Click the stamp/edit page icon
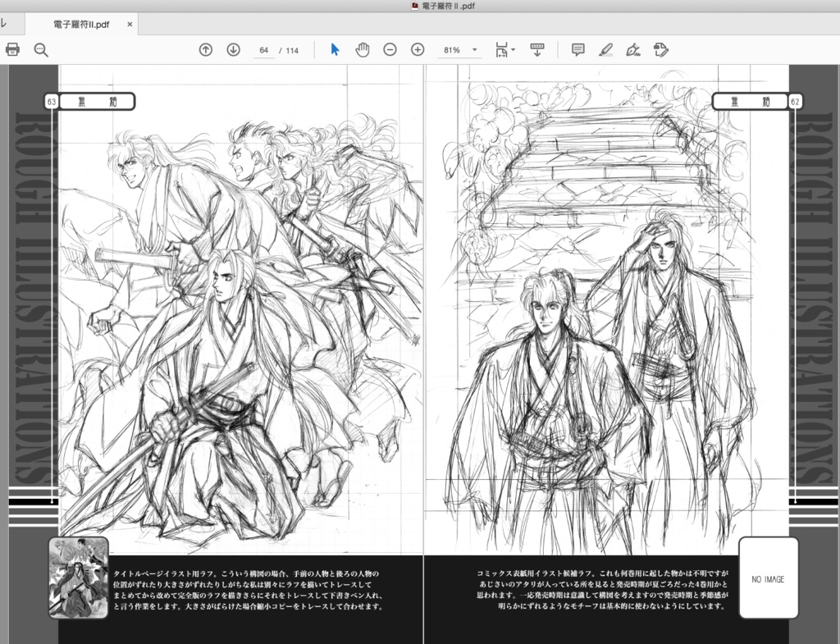The image size is (840, 644). 661,50
